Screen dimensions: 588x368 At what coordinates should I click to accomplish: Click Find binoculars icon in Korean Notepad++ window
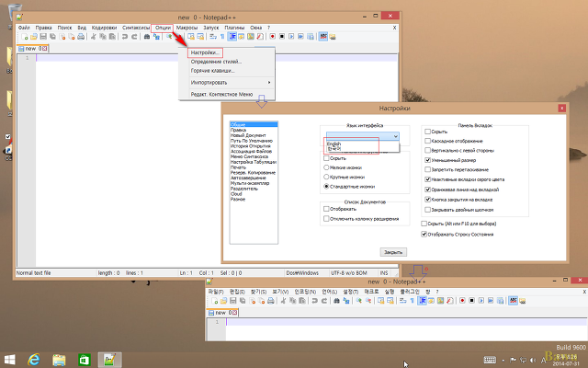tap(337, 301)
